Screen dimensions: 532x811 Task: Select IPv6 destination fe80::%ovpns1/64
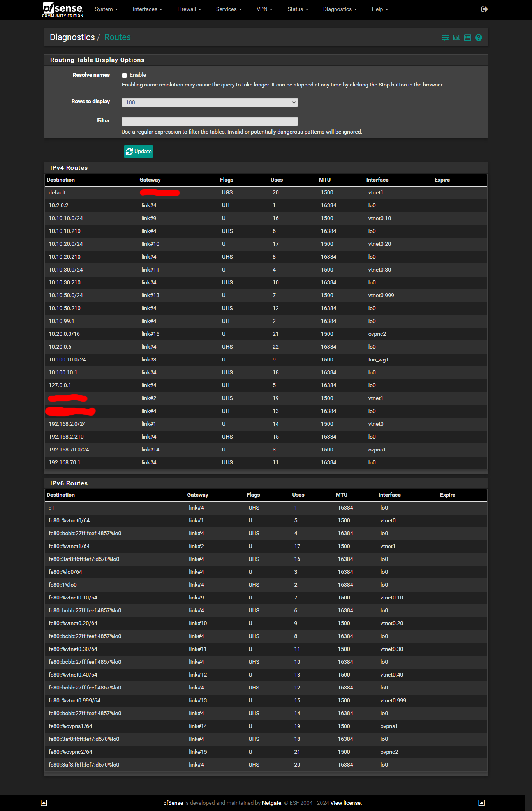click(70, 726)
